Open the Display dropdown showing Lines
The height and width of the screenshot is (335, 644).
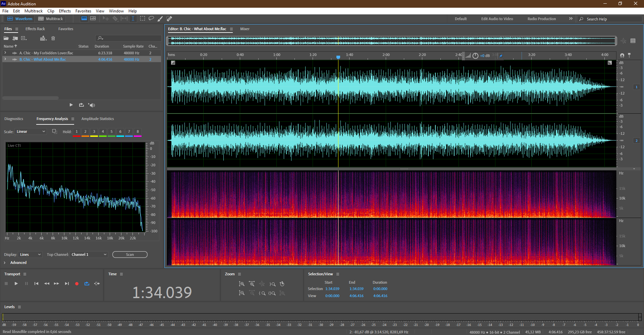(x=30, y=255)
